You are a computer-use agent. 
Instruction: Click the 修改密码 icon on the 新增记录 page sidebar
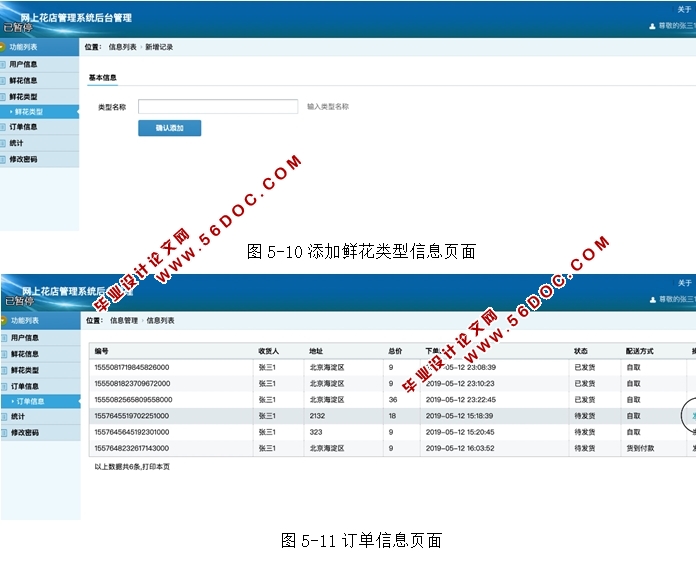[x=3, y=159]
